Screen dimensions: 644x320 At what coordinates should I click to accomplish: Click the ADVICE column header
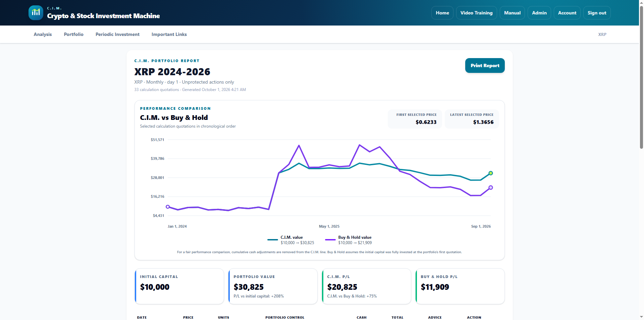click(x=435, y=317)
